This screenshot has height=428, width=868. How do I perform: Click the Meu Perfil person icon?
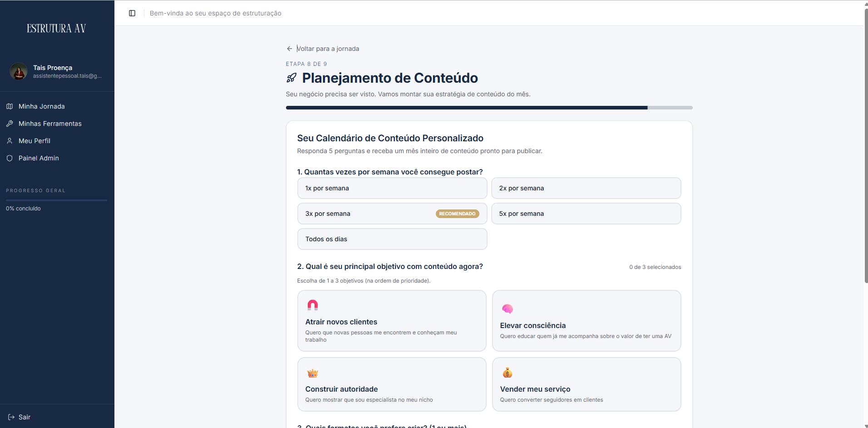[x=10, y=141]
